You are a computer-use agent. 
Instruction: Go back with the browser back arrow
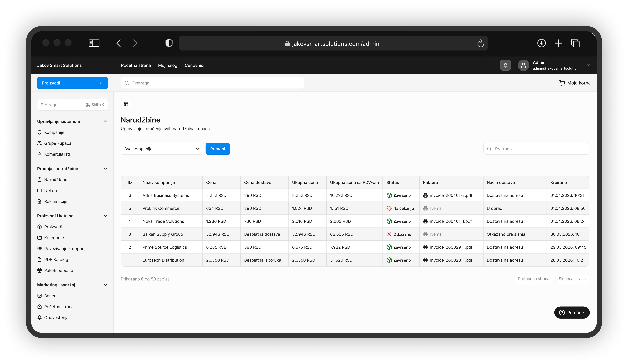[x=119, y=43]
